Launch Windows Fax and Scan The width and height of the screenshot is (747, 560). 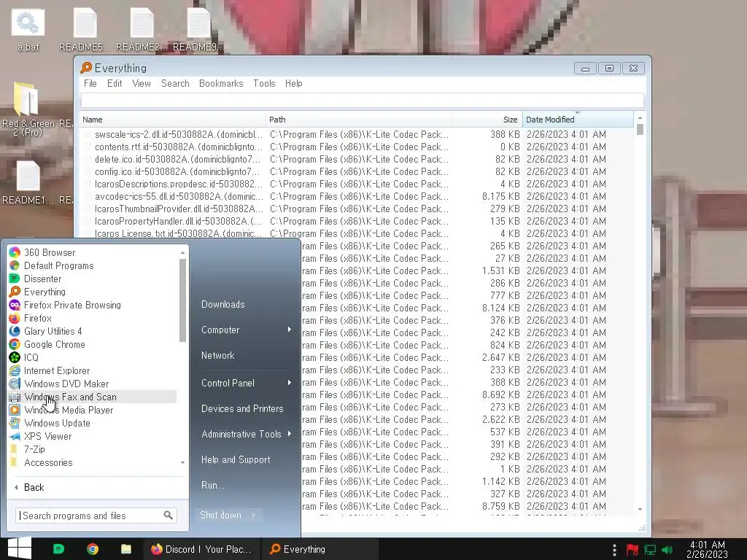click(93, 397)
